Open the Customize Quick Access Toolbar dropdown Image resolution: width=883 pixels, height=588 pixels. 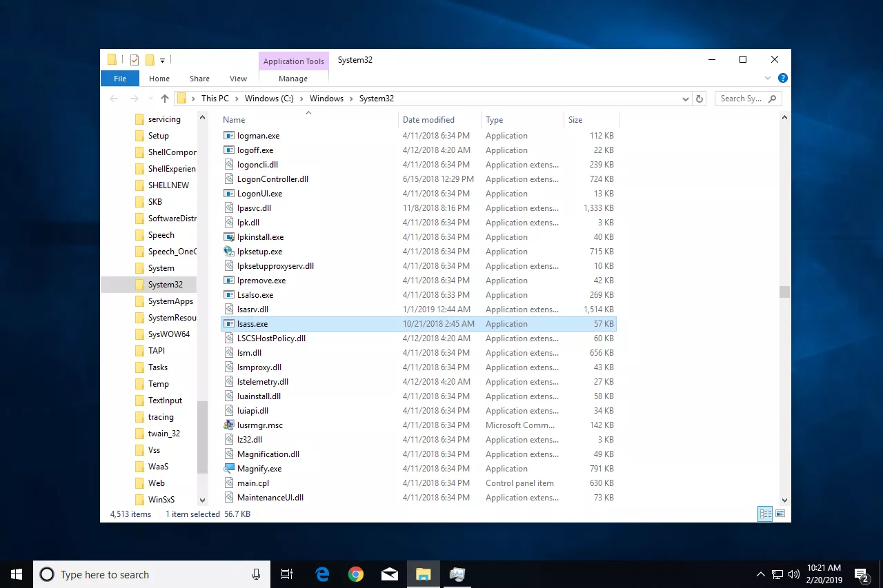point(161,59)
